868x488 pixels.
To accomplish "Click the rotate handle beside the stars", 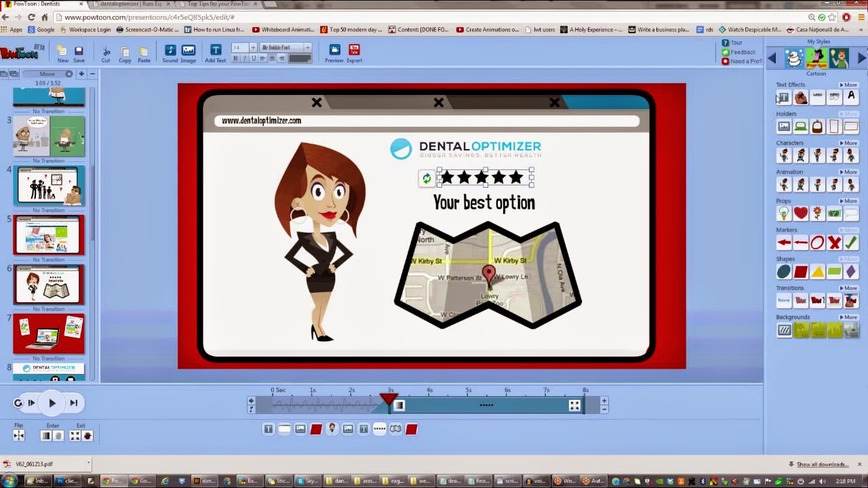I will (x=427, y=178).
